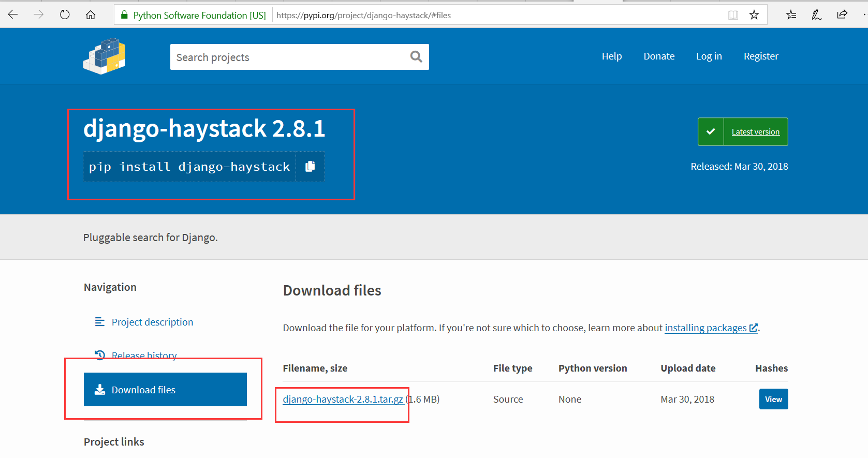View hashes for django-haystack-2.8.1.tar.gz
Image resolution: width=868 pixels, height=458 pixels.
point(773,399)
